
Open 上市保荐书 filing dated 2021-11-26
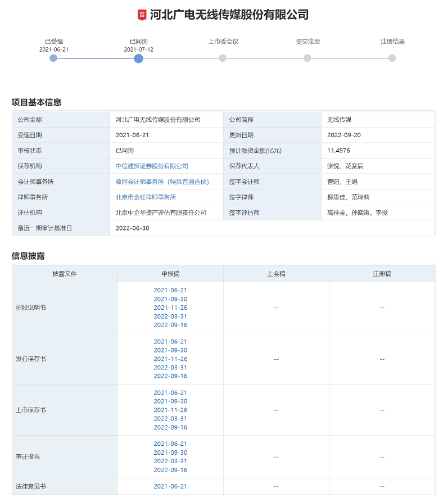click(x=170, y=410)
